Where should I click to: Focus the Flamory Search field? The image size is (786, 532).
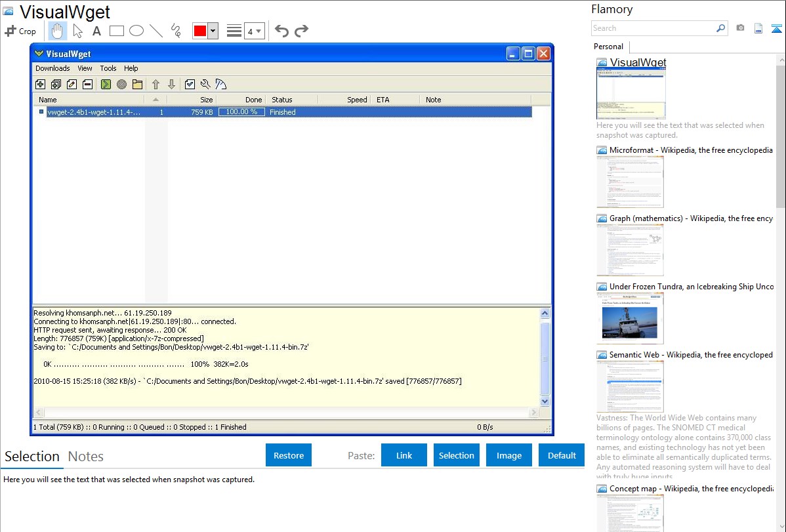(653, 28)
